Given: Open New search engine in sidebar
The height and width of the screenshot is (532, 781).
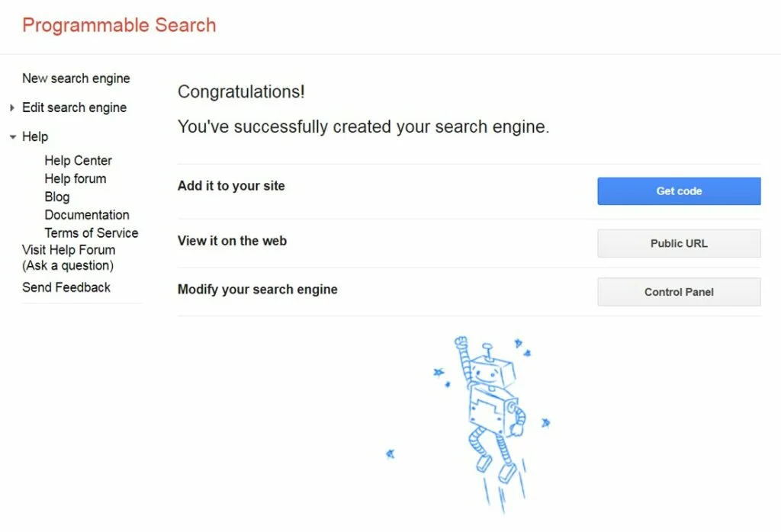Looking at the screenshot, I should point(76,79).
